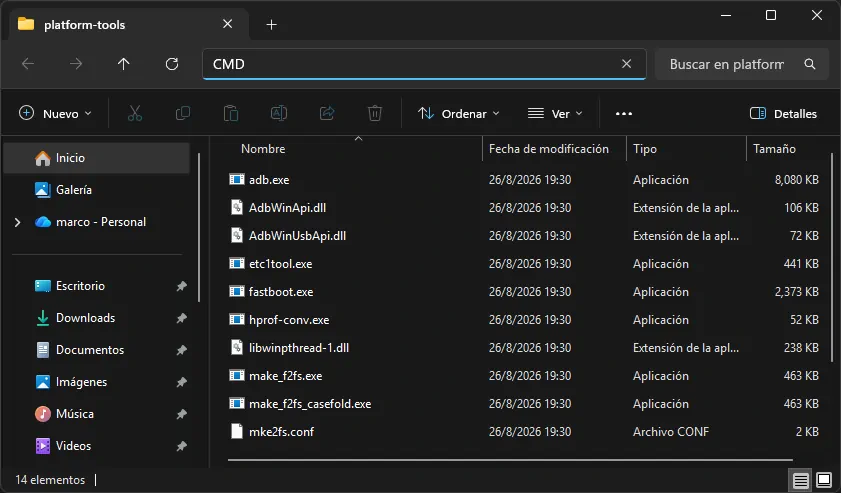Click Archivo CONF type cell
The width and height of the screenshot is (841, 493).
[x=671, y=431]
